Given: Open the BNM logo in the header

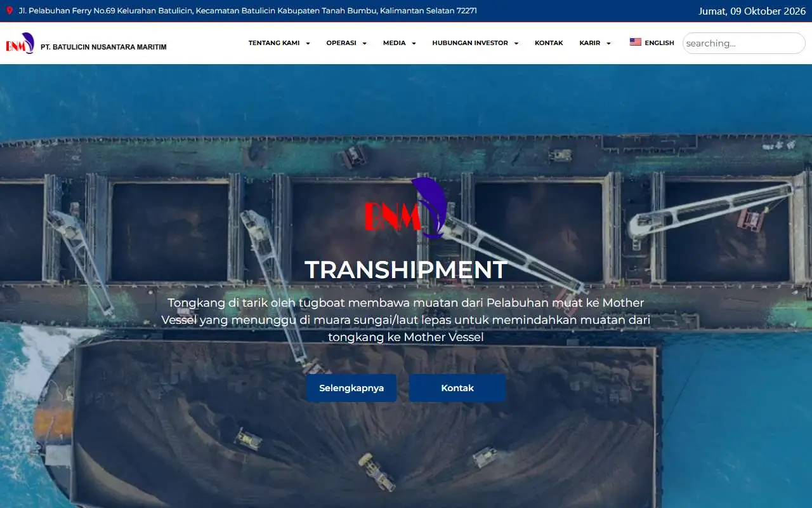Looking at the screenshot, I should pyautogui.click(x=20, y=44).
